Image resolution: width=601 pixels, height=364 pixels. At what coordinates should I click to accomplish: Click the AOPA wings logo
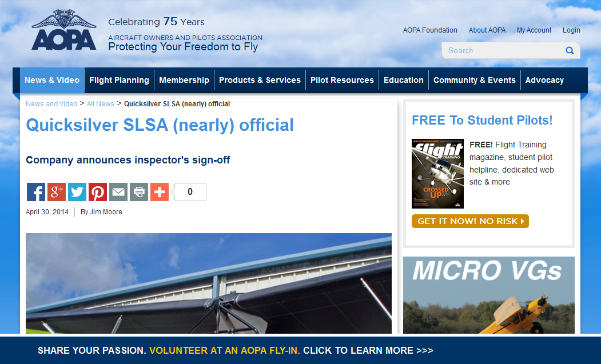(64, 30)
